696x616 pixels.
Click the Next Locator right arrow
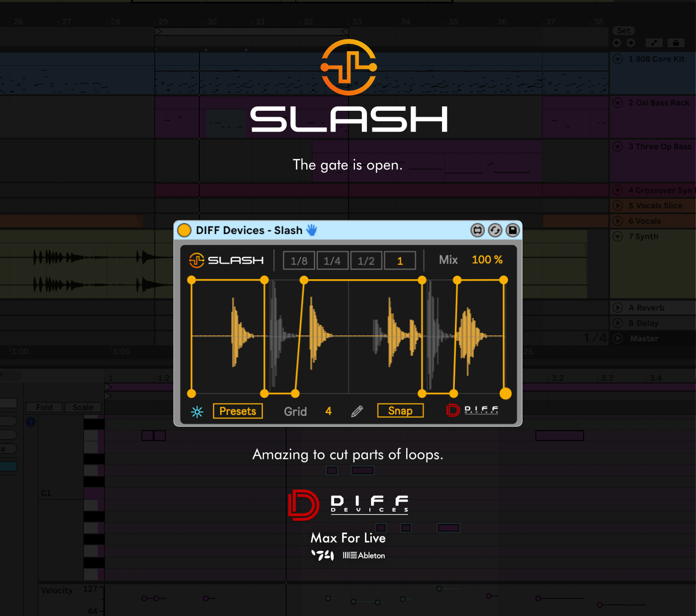(630, 43)
